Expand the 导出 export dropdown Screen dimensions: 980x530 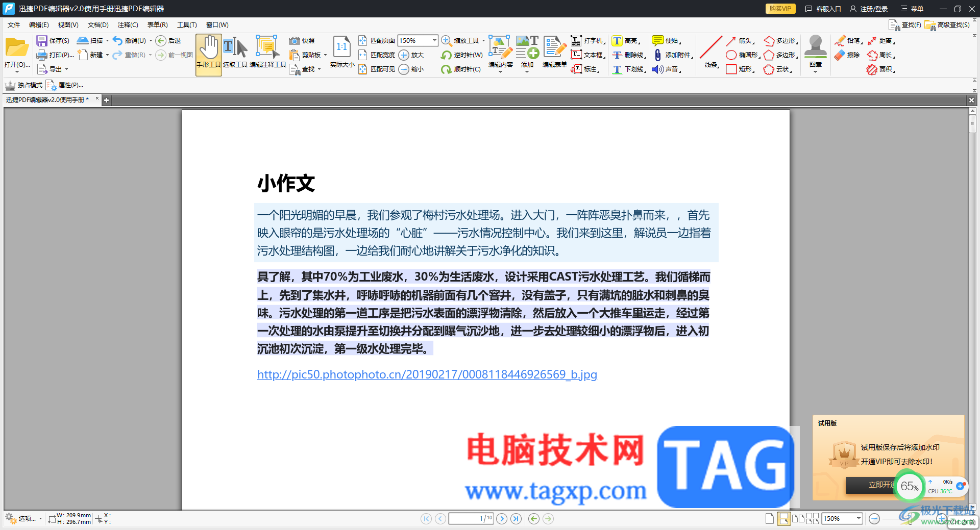66,69
